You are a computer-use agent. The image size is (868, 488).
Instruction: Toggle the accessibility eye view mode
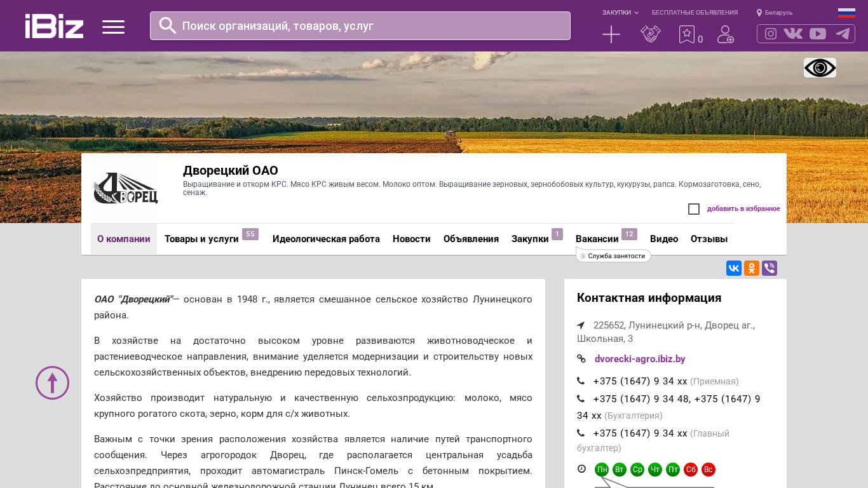(x=820, y=68)
